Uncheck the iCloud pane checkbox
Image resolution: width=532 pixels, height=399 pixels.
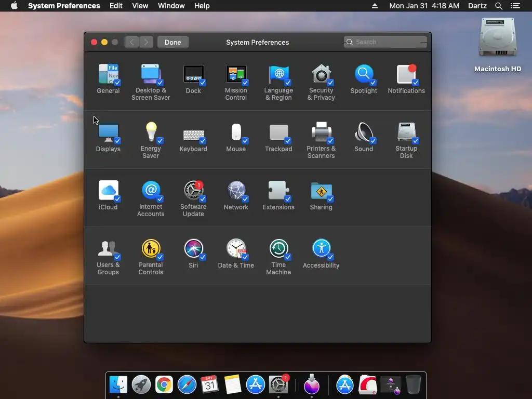pos(117,199)
